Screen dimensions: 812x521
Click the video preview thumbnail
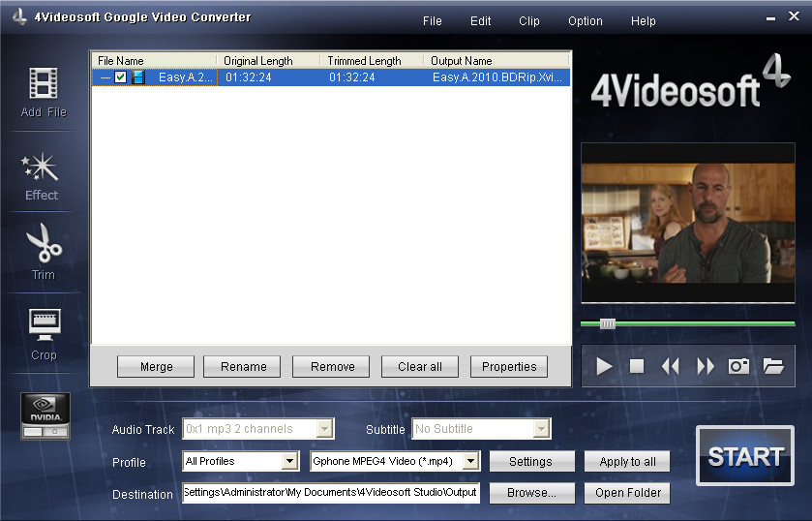point(688,223)
